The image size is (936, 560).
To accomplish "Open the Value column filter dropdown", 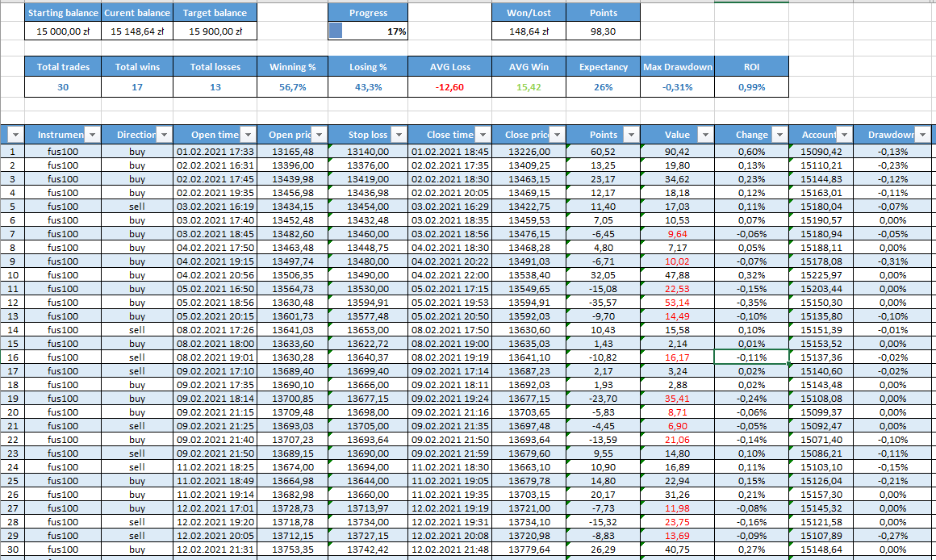I will coord(705,135).
